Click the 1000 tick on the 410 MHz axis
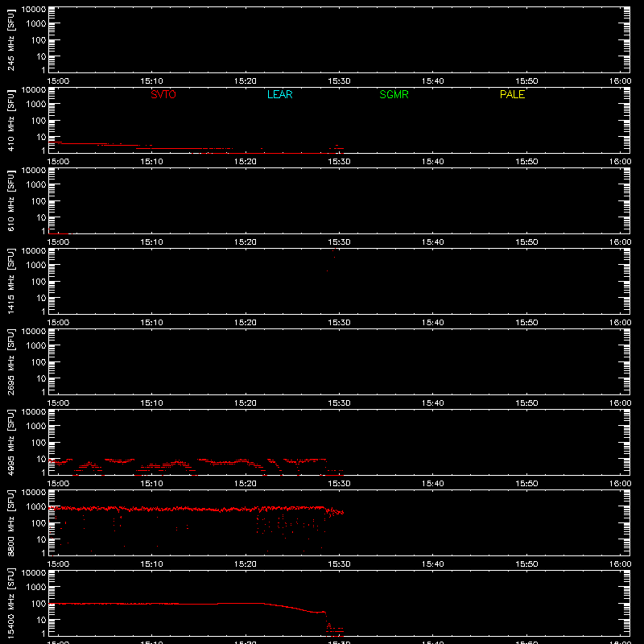Screen dimensions: 644x644 [36, 105]
